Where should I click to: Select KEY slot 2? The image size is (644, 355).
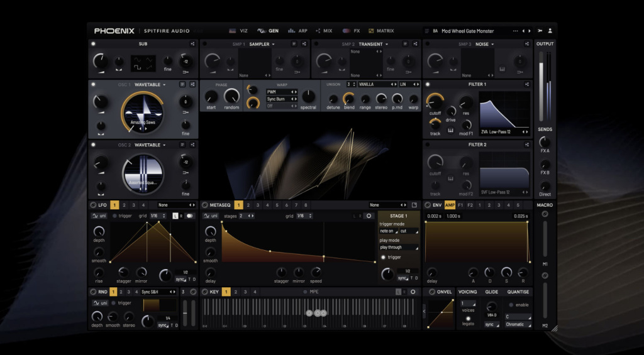236,292
